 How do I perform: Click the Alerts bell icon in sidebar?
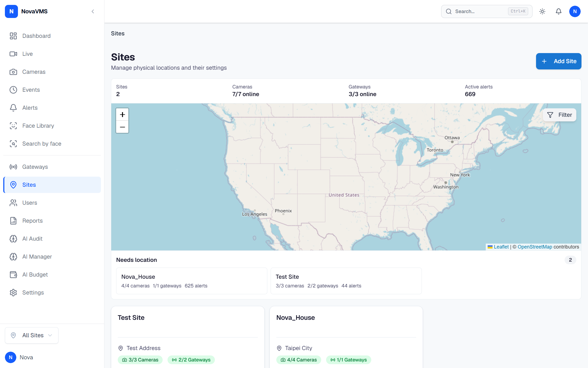[x=13, y=108]
